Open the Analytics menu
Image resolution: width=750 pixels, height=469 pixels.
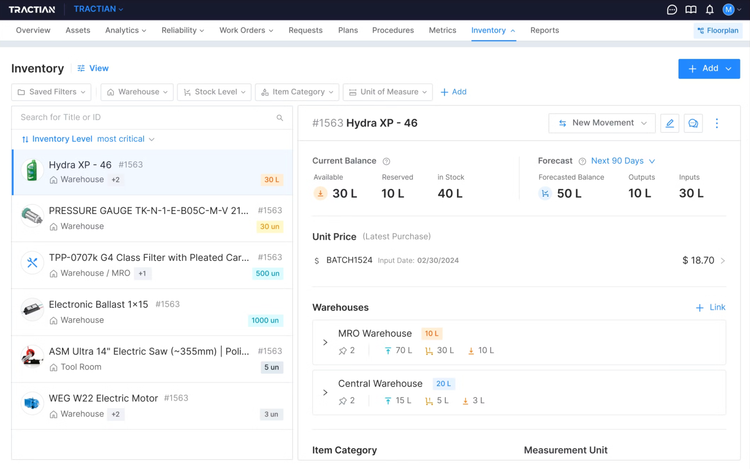tap(125, 30)
